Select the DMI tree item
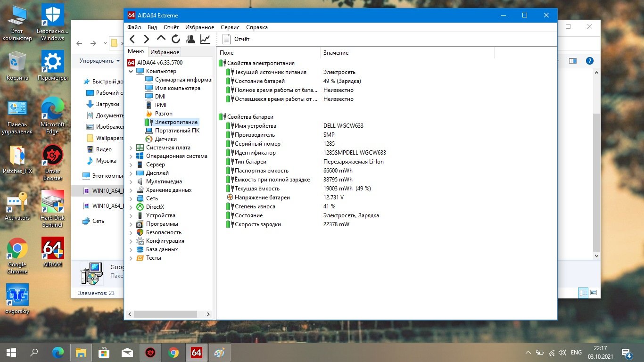The width and height of the screenshot is (644, 362). (156, 97)
